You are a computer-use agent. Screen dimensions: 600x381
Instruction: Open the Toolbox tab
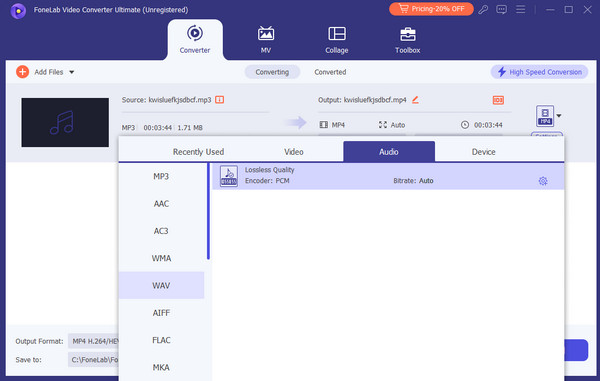pos(408,40)
